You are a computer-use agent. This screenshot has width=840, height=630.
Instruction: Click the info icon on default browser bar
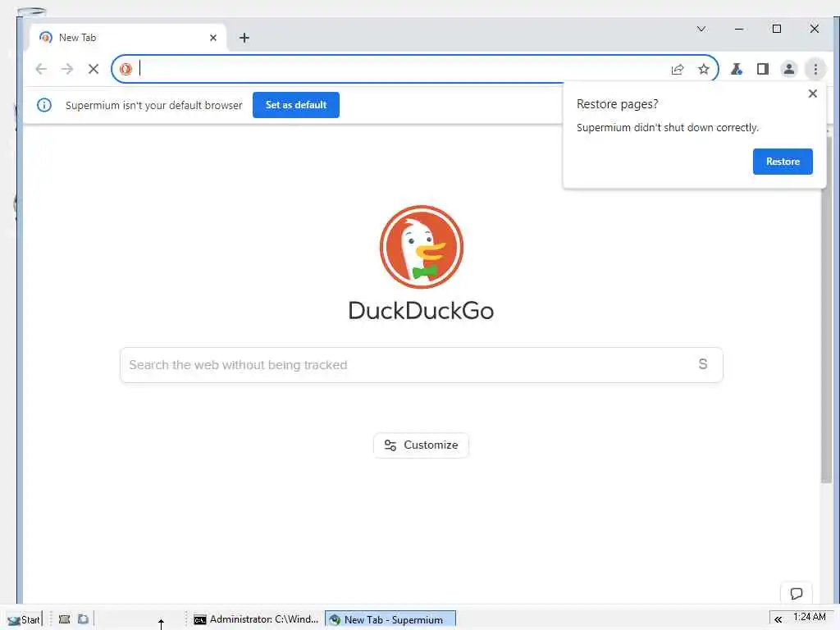pos(44,105)
